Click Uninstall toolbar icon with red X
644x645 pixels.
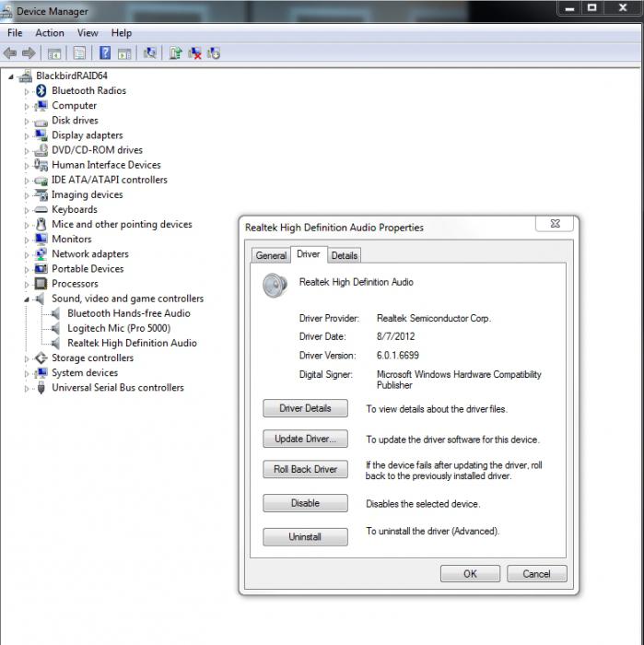[195, 53]
